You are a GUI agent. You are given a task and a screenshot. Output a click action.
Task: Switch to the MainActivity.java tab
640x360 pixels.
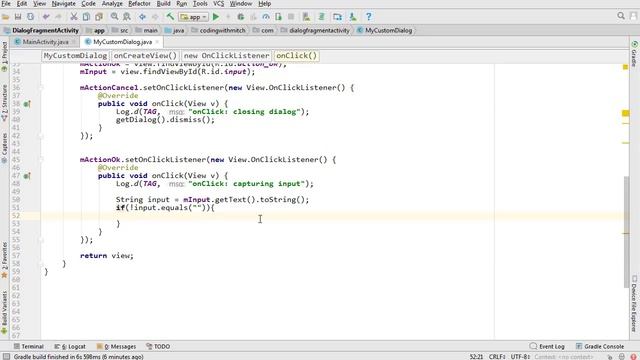click(x=45, y=42)
